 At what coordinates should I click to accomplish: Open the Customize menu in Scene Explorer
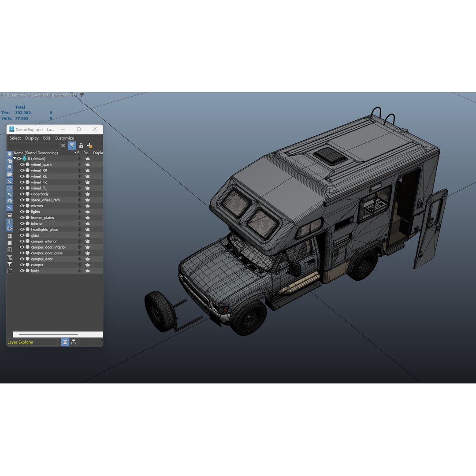click(x=64, y=138)
